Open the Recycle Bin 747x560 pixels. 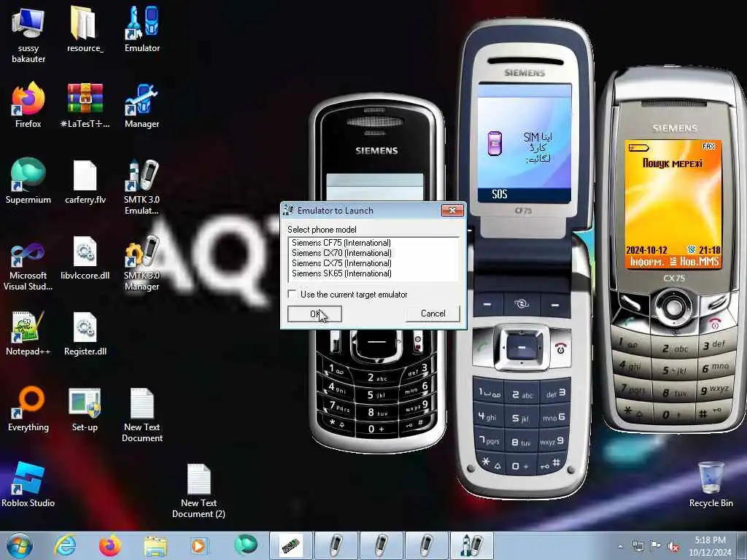pyautogui.click(x=711, y=484)
